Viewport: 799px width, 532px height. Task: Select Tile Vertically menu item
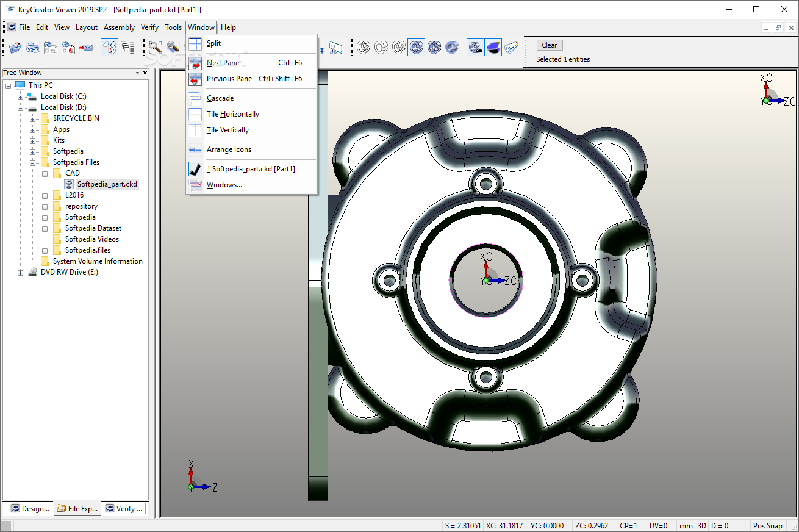point(252,130)
